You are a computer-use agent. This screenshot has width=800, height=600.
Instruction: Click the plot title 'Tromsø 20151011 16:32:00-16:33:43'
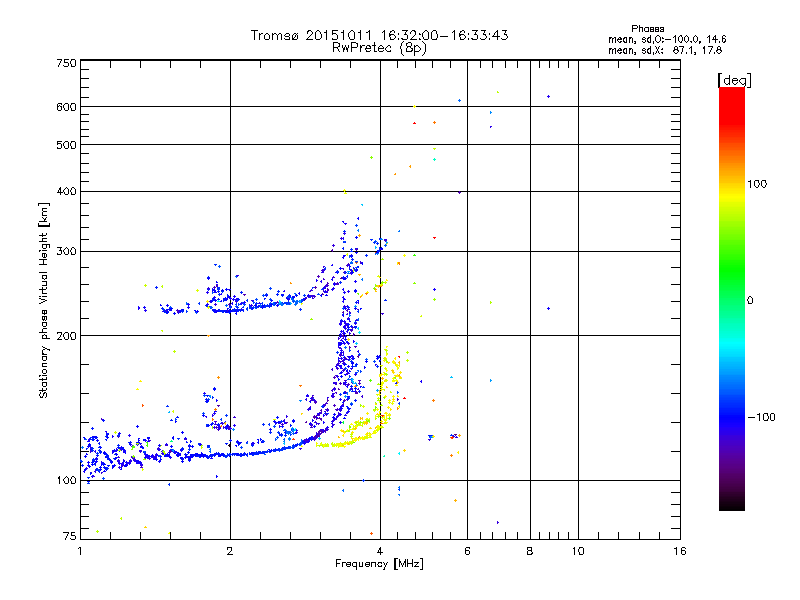pyautogui.click(x=379, y=35)
